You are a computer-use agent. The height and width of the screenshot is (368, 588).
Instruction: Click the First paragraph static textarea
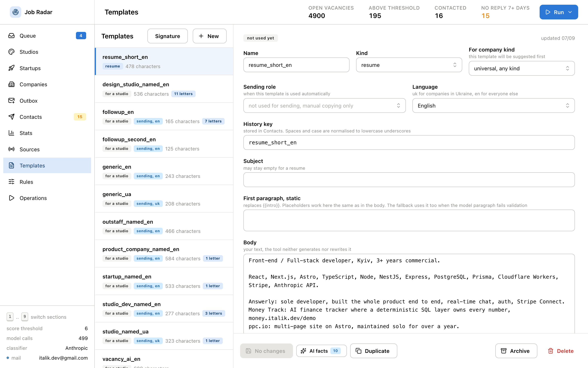click(409, 220)
